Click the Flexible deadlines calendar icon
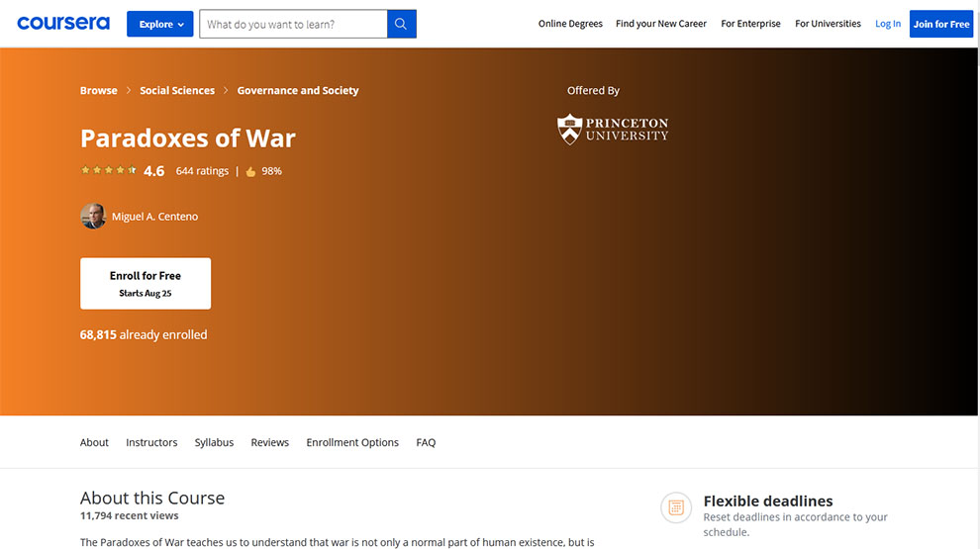980x549 pixels. [676, 507]
